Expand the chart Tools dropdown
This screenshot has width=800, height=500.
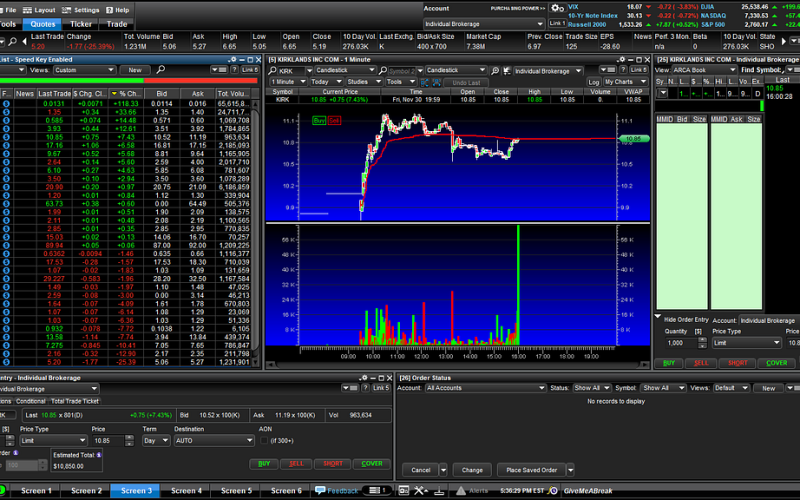click(x=401, y=82)
